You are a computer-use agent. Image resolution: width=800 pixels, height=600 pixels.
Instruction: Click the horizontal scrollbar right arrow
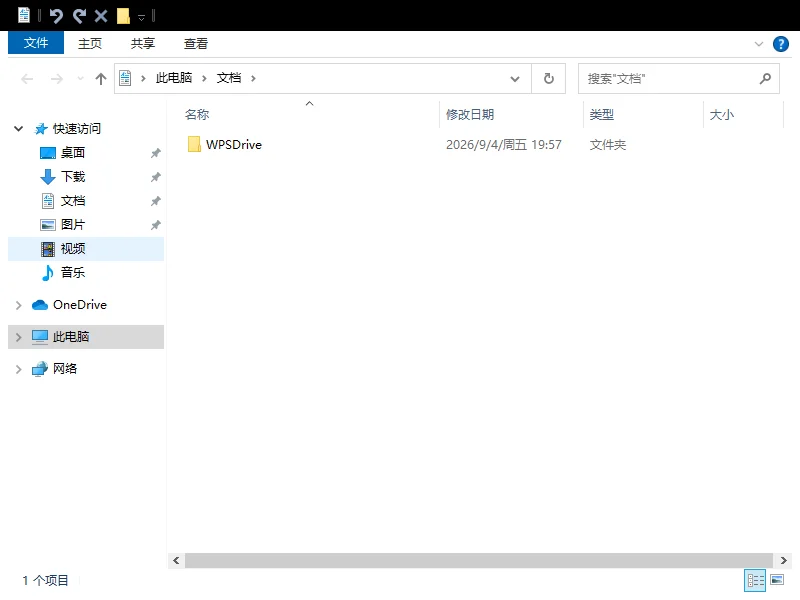click(783, 560)
